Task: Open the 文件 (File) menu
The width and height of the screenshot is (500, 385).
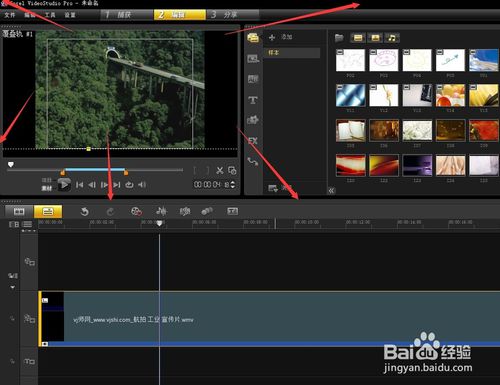Action: tap(10, 15)
